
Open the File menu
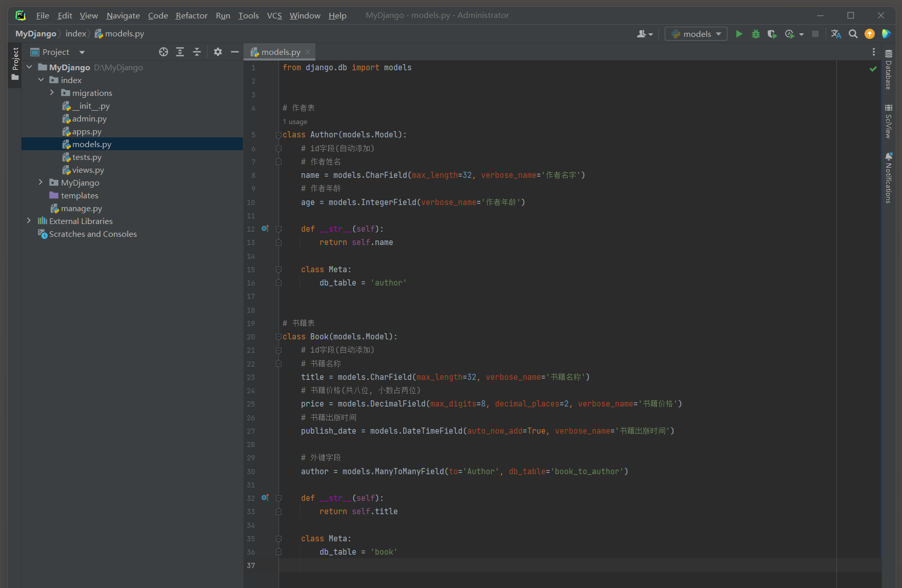click(x=43, y=15)
